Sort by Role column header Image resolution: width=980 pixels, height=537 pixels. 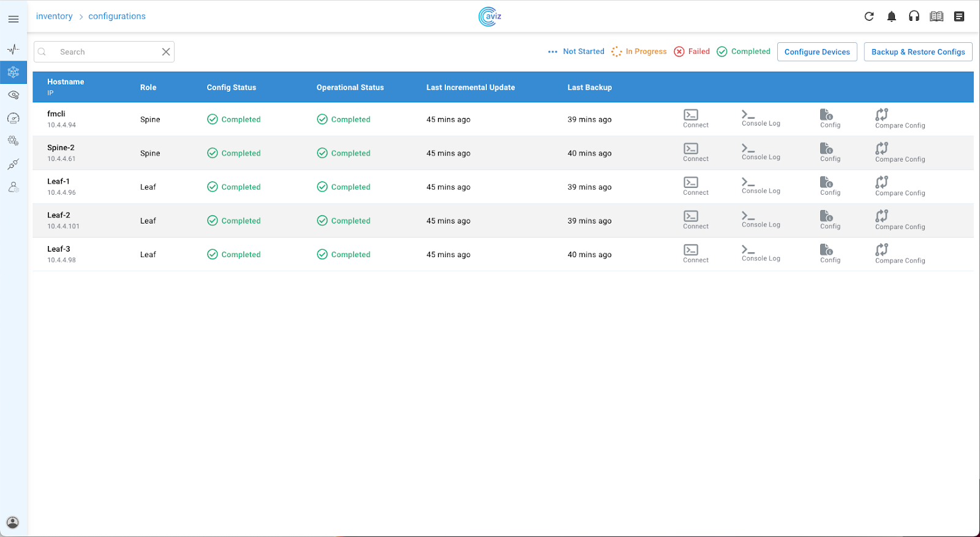pos(148,88)
